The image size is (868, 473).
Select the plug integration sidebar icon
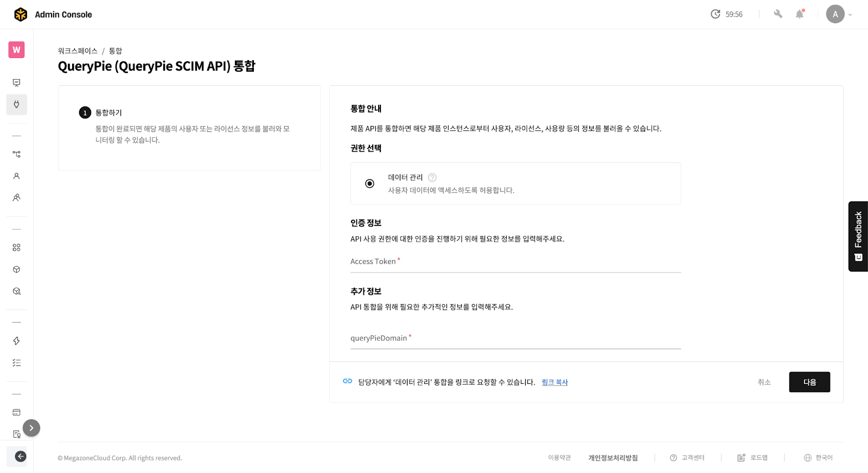point(17,104)
